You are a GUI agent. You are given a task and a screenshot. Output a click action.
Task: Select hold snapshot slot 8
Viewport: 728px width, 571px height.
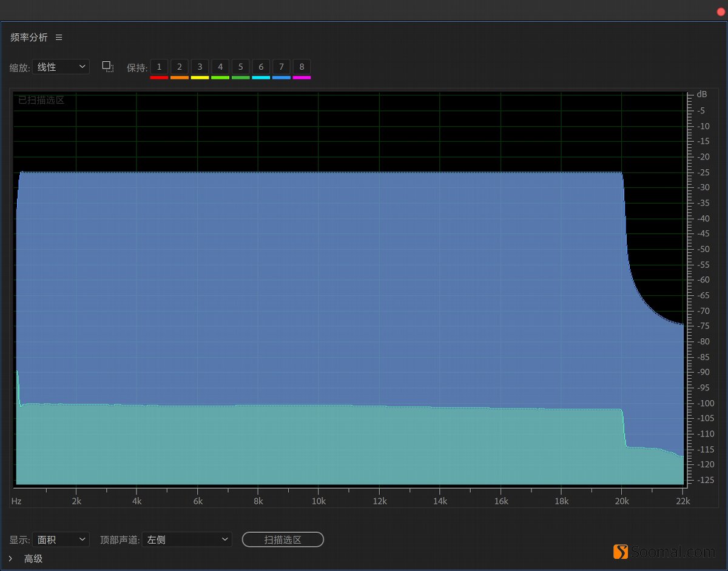point(302,67)
